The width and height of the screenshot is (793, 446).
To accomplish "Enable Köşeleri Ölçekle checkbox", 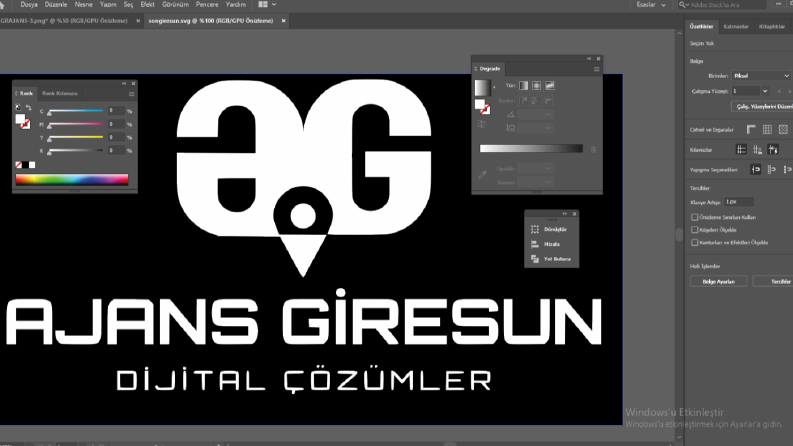I will [695, 230].
